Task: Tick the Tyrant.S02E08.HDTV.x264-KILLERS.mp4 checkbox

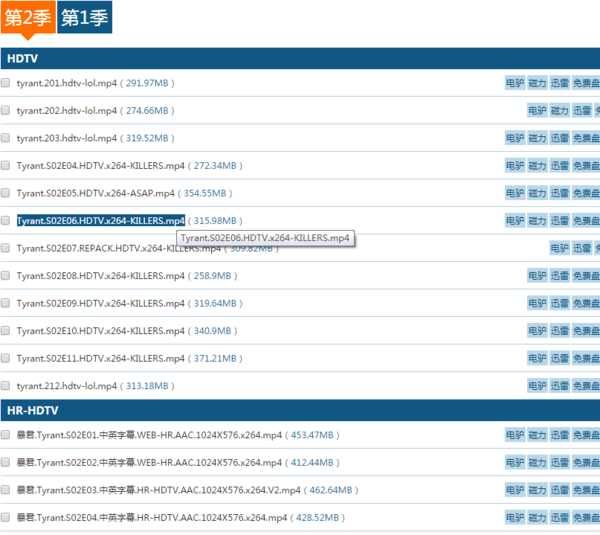Action: [x=6, y=275]
